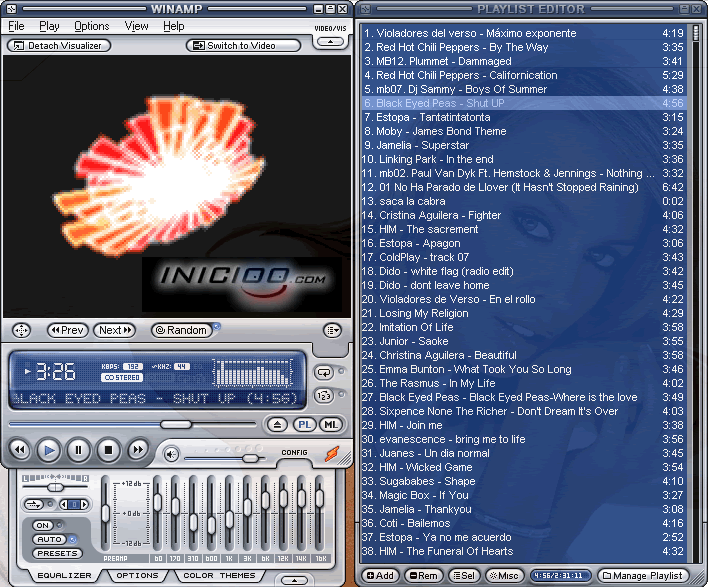Open Manage Playlist menu
The width and height of the screenshot is (708, 587).
click(643, 576)
